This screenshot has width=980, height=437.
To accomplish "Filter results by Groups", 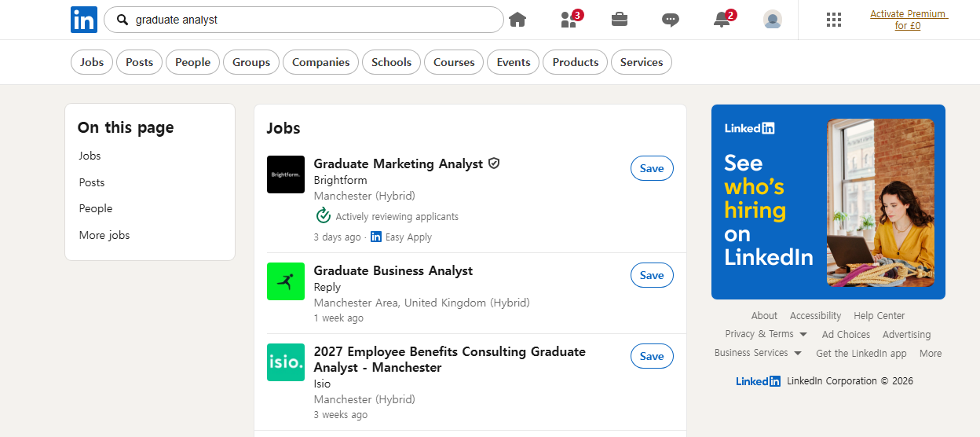I will click(x=251, y=62).
